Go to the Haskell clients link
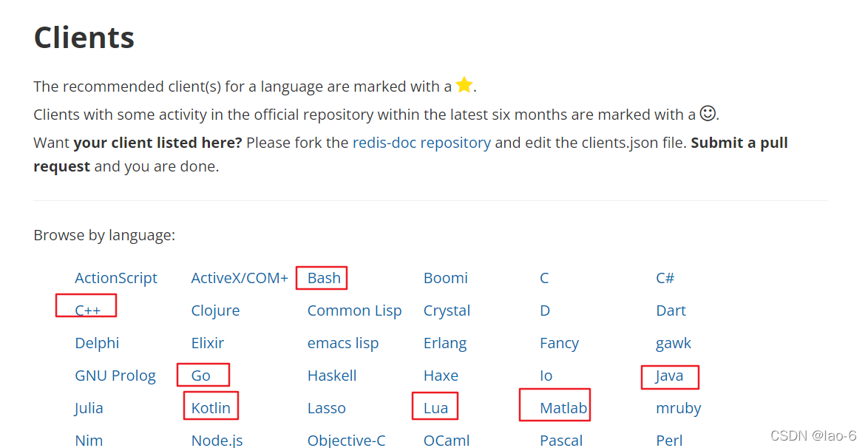The image size is (868, 448). click(x=332, y=376)
